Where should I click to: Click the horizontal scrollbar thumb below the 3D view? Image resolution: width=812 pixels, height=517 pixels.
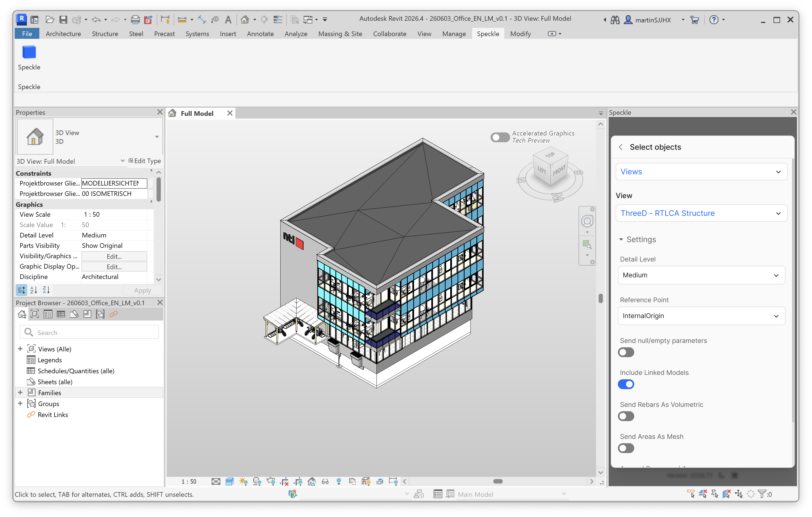point(498,481)
